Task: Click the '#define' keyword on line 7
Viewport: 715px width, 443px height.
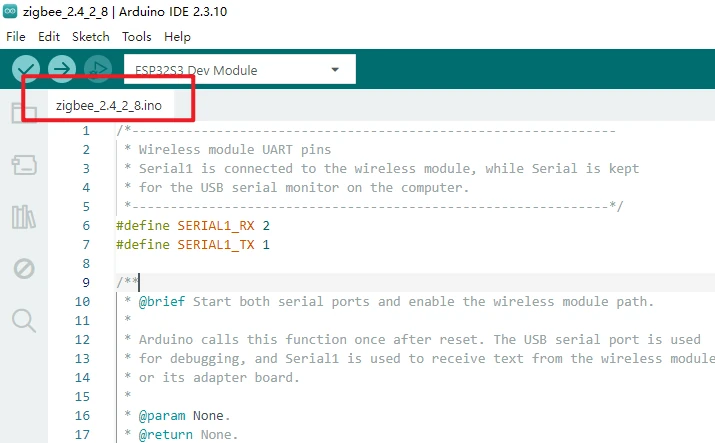Action: [143, 245]
